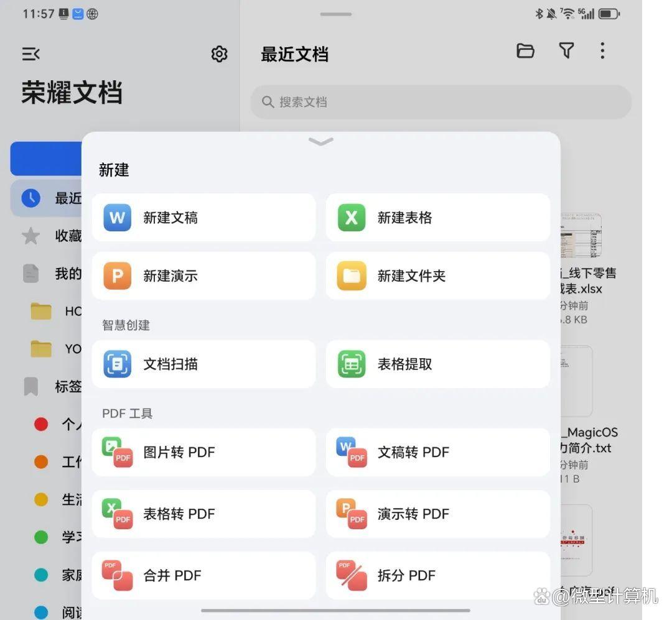Create new presentation 新建演示
Image resolution: width=672 pixels, height=620 pixels.
204,276
